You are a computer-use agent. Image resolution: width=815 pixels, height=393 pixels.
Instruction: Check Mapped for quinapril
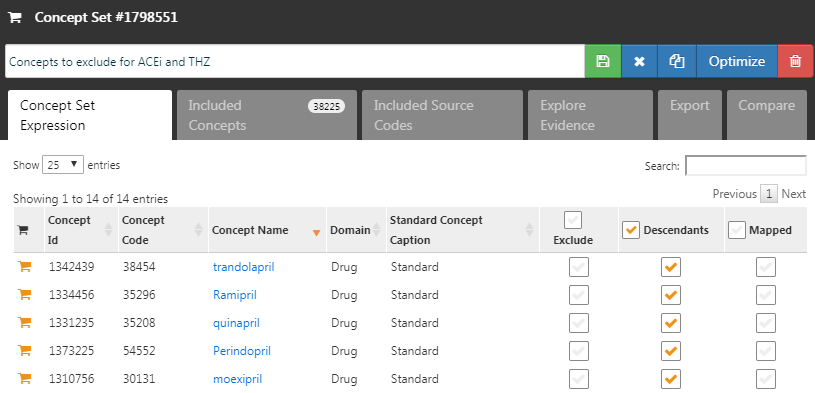(x=766, y=323)
